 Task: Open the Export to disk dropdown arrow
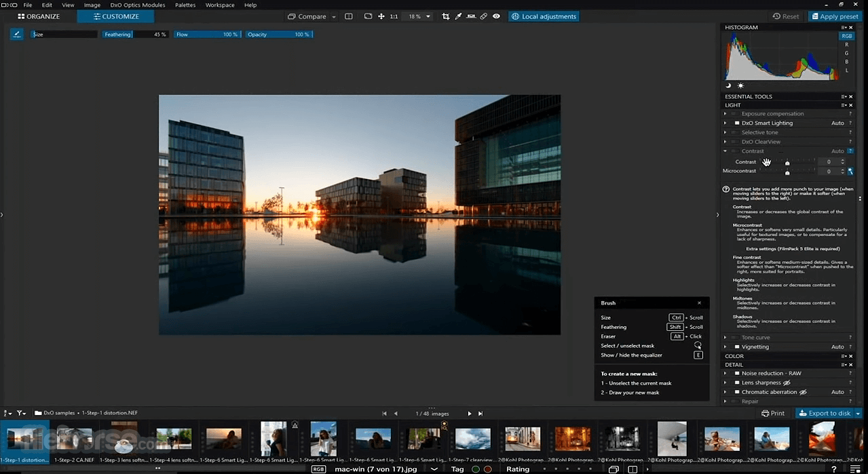pyautogui.click(x=858, y=413)
